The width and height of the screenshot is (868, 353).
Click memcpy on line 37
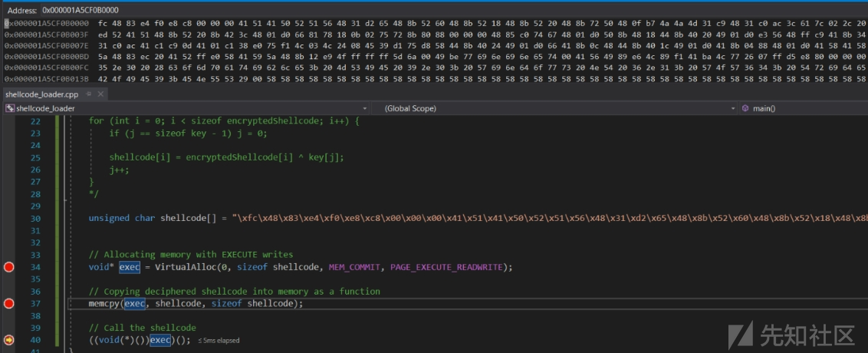[x=104, y=304]
